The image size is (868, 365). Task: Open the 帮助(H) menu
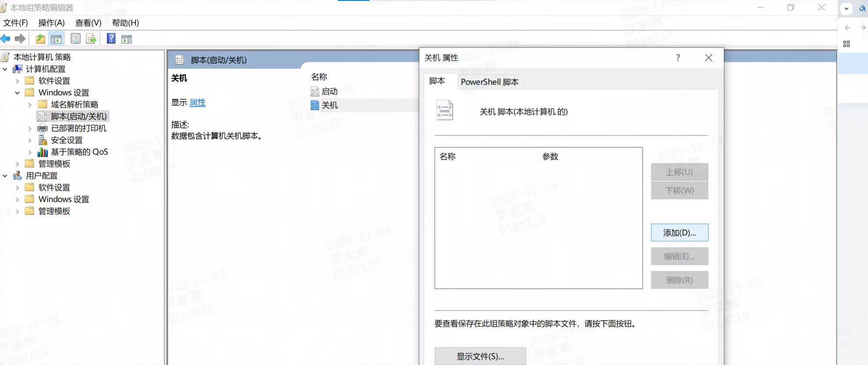tap(125, 23)
